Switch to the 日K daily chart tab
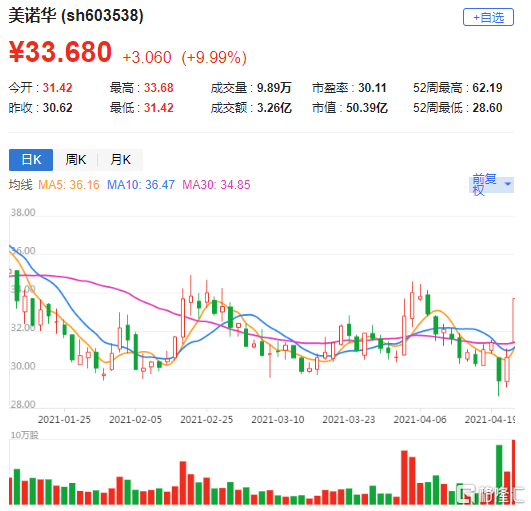This screenshot has height=511, width=531. point(31,159)
